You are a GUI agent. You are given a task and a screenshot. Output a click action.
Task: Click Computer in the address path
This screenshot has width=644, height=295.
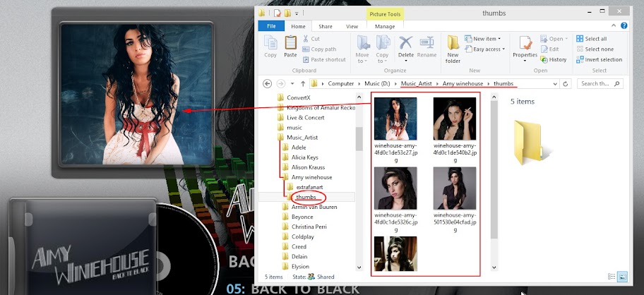pyautogui.click(x=341, y=84)
